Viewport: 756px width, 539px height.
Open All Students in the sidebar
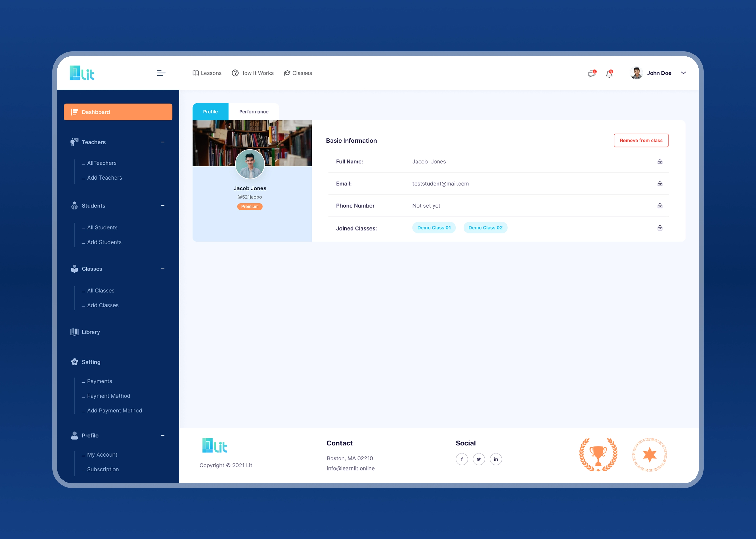click(x=102, y=227)
